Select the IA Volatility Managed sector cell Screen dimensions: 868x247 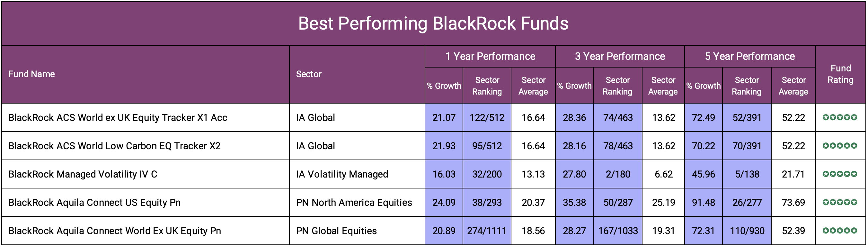(x=342, y=174)
